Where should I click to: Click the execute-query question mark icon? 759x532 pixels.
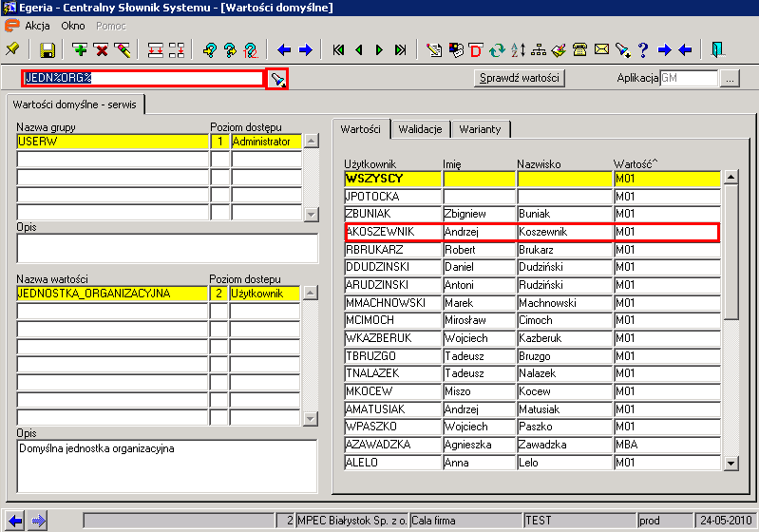pos(231,49)
